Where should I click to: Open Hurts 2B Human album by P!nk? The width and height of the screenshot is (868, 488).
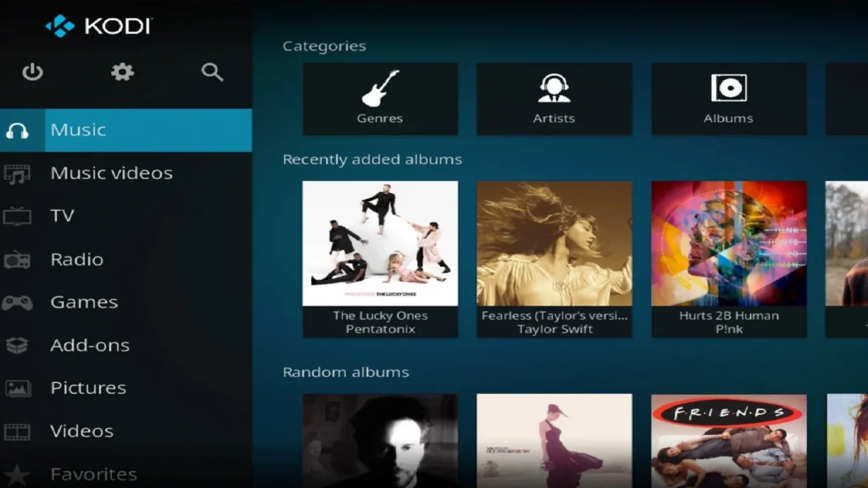pos(728,258)
